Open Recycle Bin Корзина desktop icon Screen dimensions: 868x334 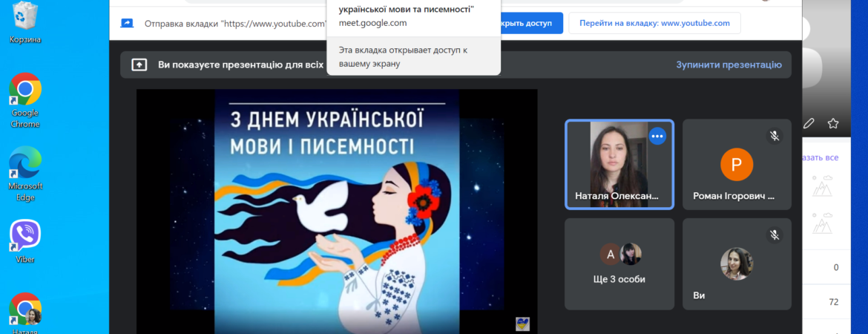coord(25,22)
